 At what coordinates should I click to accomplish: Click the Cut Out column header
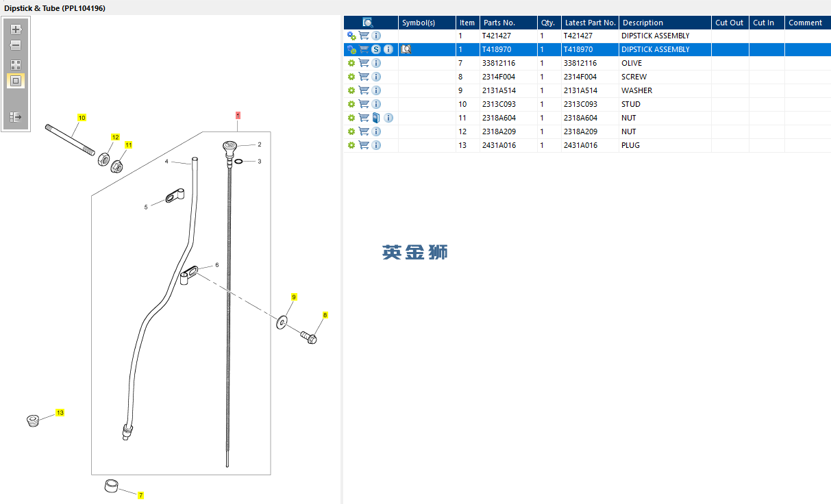tap(729, 23)
